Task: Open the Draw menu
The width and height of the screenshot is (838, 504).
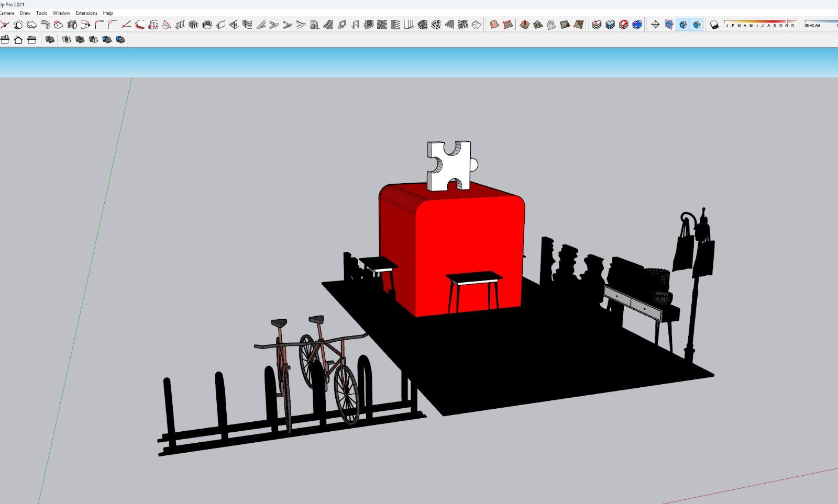Action: click(x=25, y=13)
